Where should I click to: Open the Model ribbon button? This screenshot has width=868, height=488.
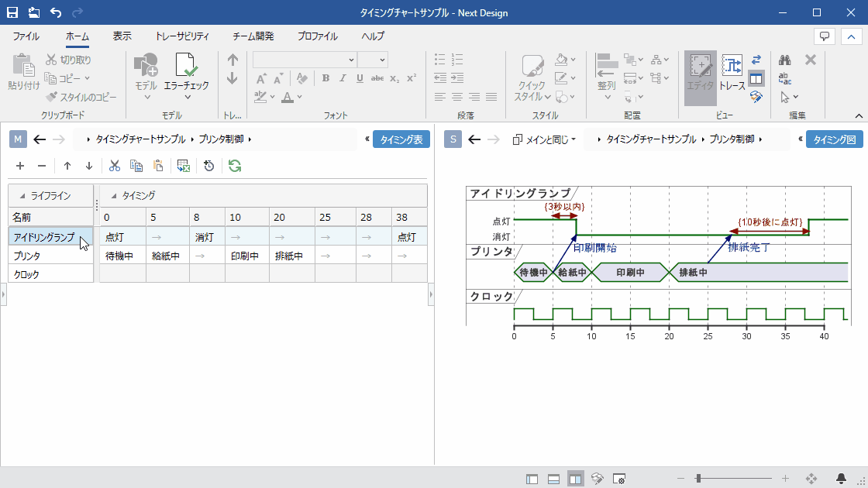(146, 77)
